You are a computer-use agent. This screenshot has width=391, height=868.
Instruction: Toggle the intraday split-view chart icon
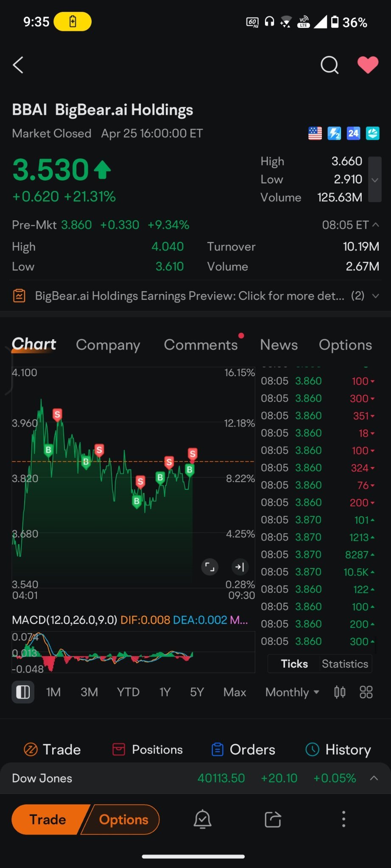point(23,692)
